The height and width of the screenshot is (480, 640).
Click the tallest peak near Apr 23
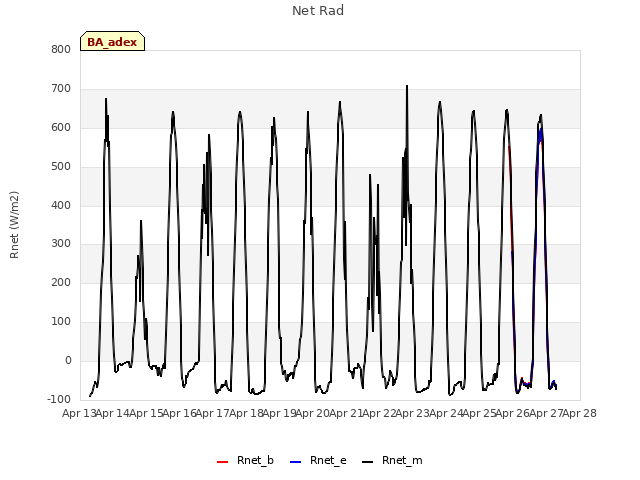pos(407,87)
